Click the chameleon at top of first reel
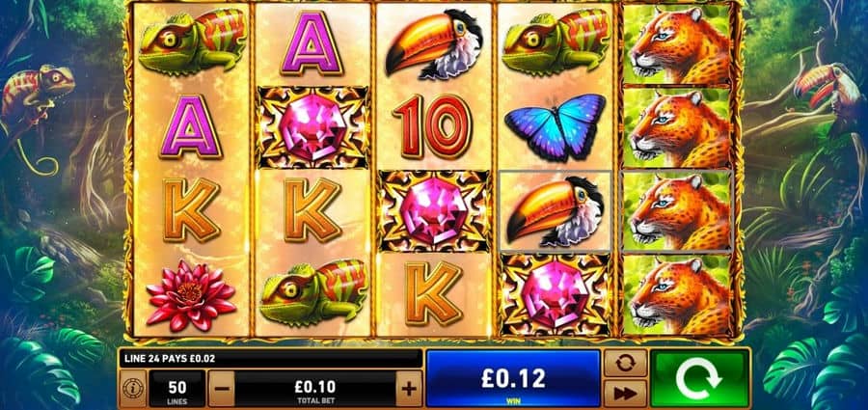The width and height of the screenshot is (868, 410). (x=192, y=41)
